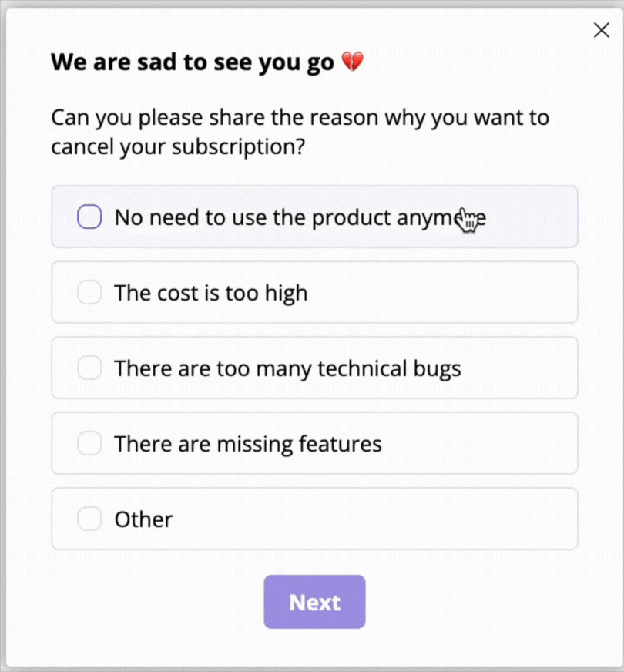Click blank right area of 'technical bugs' option row
The width and height of the screenshot is (624, 672).
[x=524, y=368]
